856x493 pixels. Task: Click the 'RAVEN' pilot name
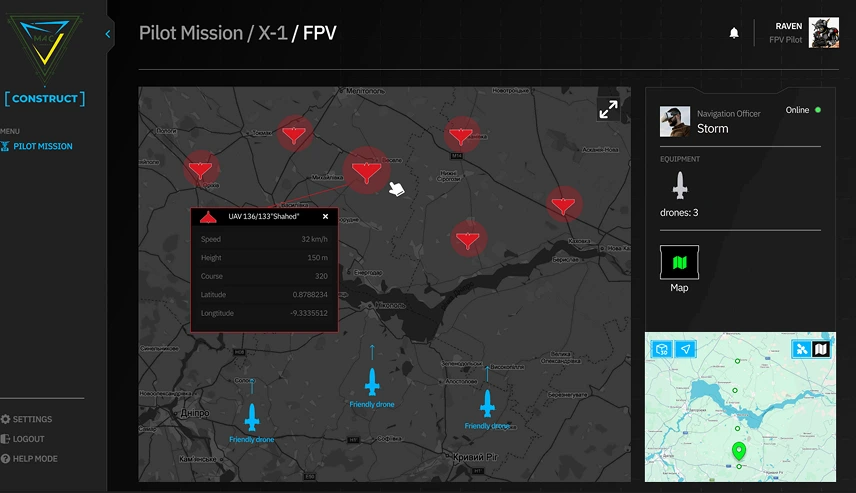(789, 26)
